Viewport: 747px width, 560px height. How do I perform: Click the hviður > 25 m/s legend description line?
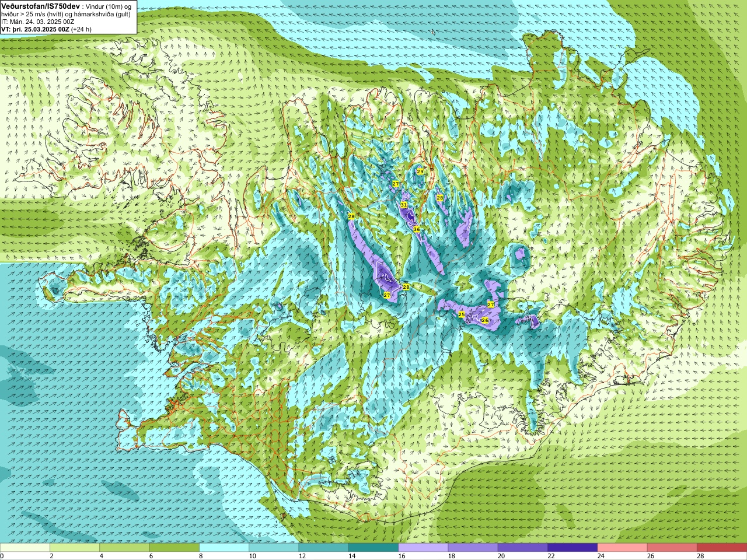click(65, 14)
